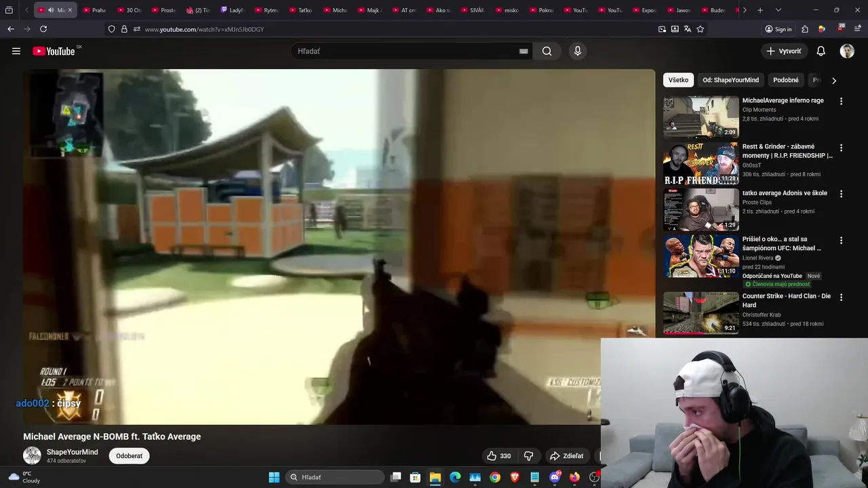Open Firefox View button

(x=9, y=10)
